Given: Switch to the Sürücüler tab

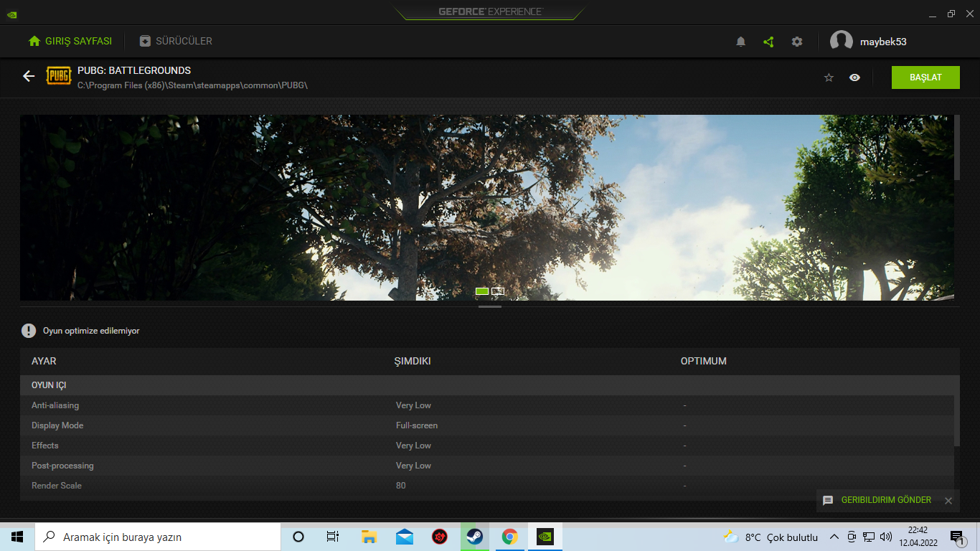Looking at the screenshot, I should 176,42.
